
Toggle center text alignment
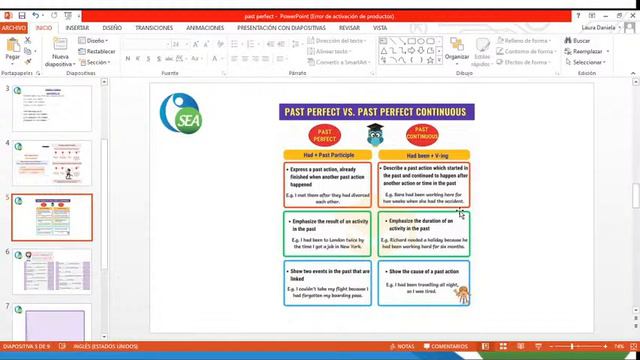pos(245,59)
